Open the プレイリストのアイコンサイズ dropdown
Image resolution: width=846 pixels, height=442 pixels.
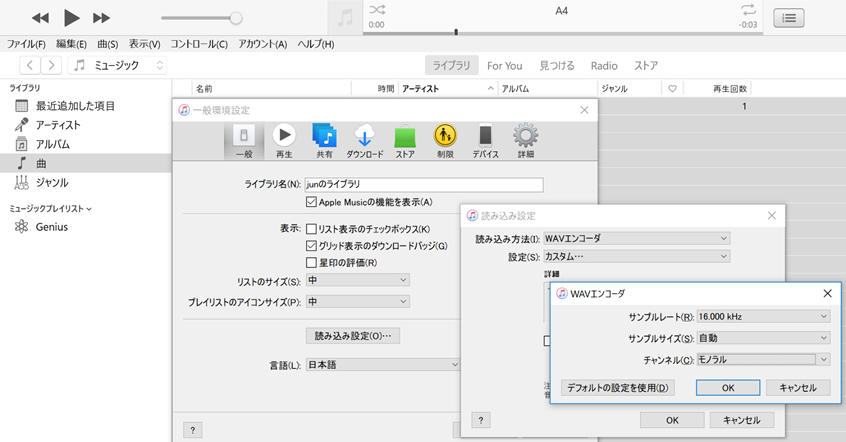pyautogui.click(x=358, y=302)
